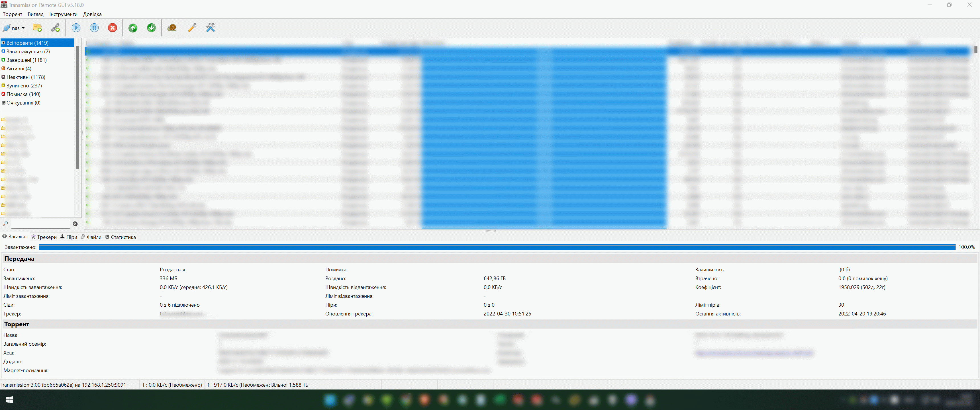Switch to the Трекери tab
The height and width of the screenshot is (410, 980).
coord(44,237)
